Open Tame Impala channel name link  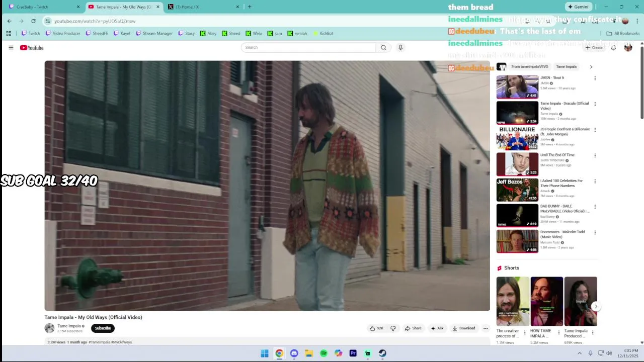[x=69, y=326]
